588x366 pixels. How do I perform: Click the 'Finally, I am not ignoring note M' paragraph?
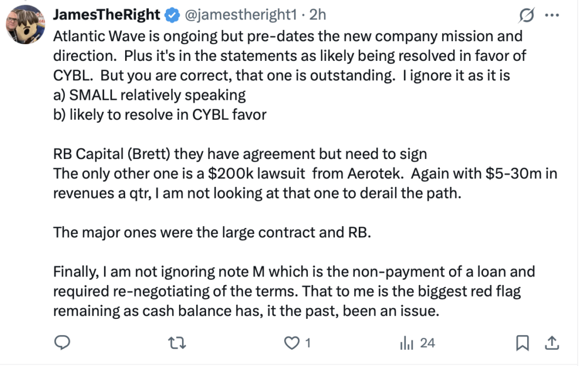(x=294, y=291)
